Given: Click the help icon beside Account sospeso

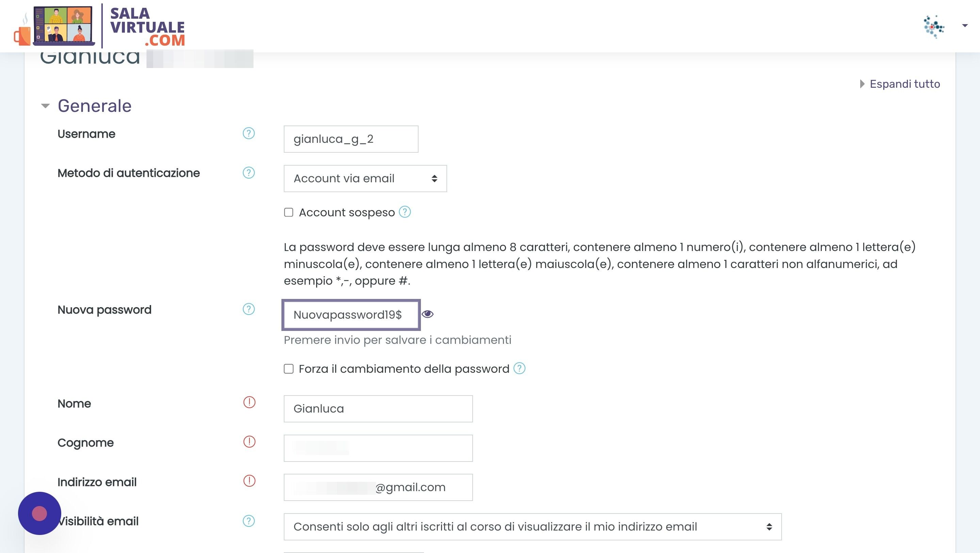Looking at the screenshot, I should 405,212.
